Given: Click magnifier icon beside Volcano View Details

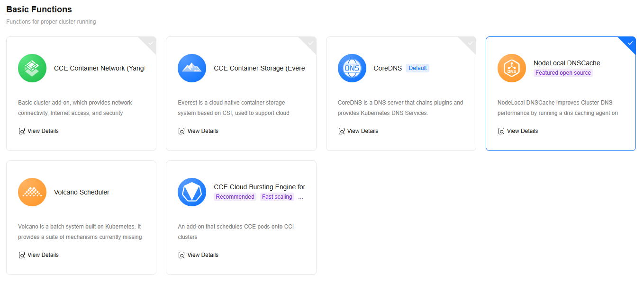Looking at the screenshot, I should [22, 255].
